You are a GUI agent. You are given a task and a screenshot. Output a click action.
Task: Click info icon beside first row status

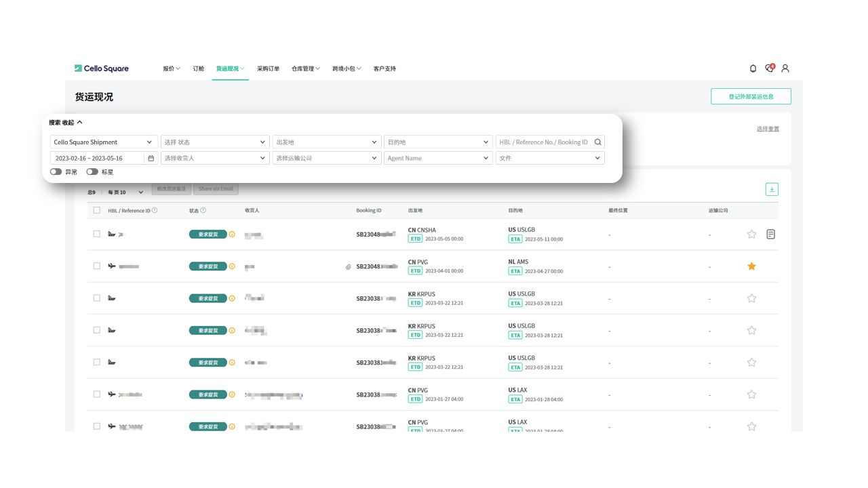pos(232,235)
